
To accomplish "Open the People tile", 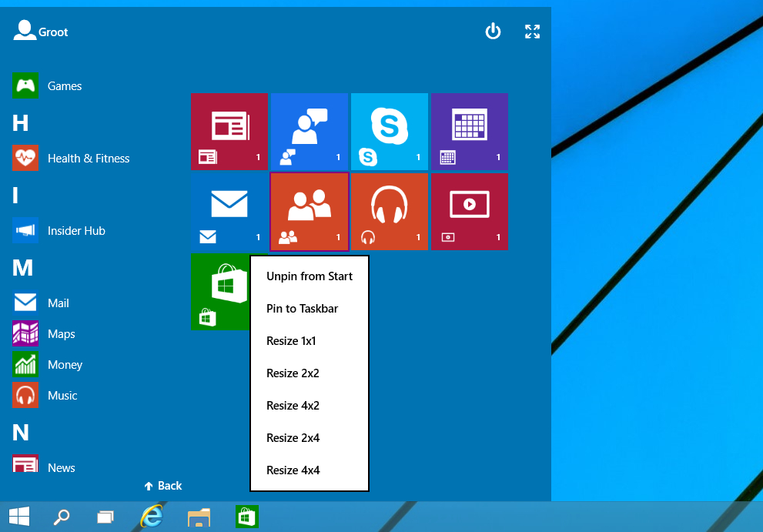I will pyautogui.click(x=310, y=212).
